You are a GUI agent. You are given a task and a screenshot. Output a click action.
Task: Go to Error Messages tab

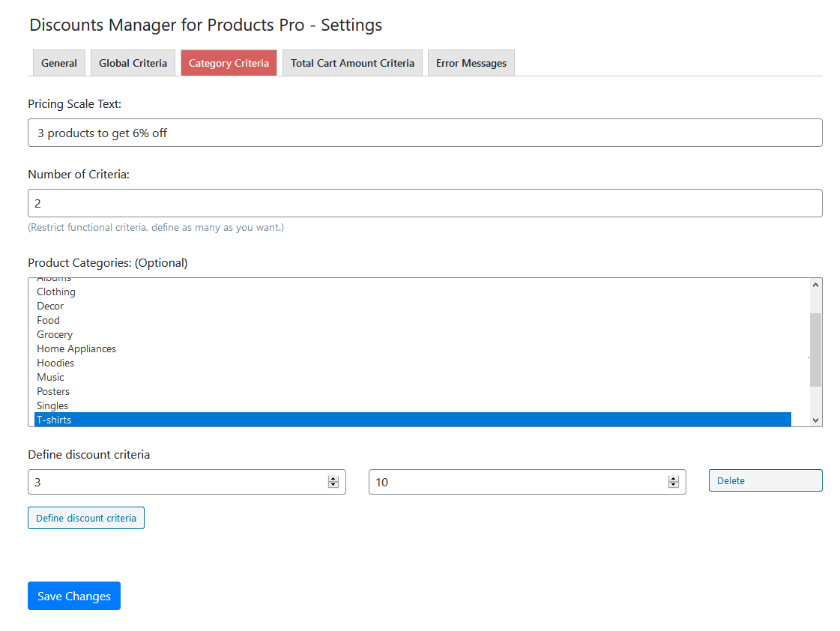(x=471, y=63)
